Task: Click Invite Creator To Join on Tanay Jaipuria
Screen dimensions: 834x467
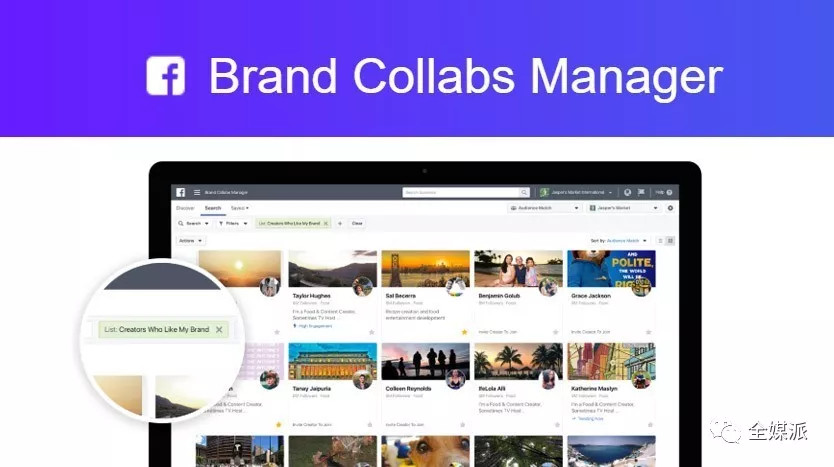Action: (x=312, y=425)
